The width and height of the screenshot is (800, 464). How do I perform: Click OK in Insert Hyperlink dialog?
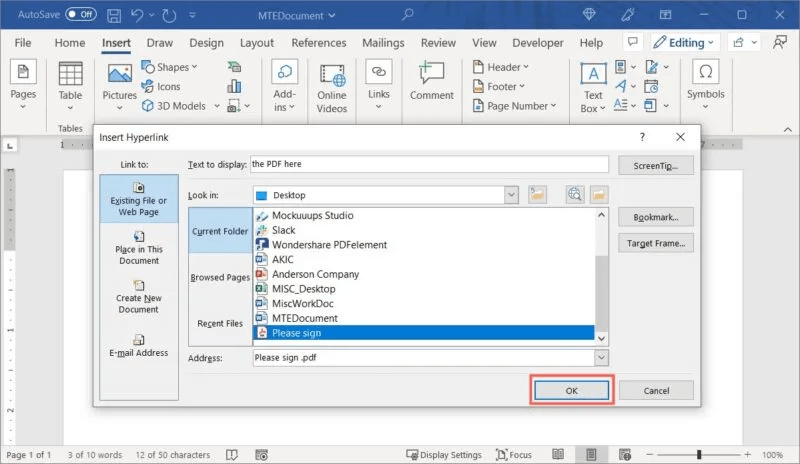tap(571, 390)
